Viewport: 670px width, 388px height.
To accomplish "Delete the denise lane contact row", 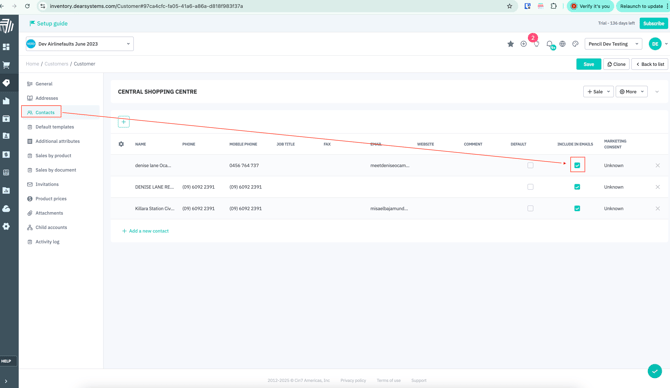I will click(x=658, y=165).
